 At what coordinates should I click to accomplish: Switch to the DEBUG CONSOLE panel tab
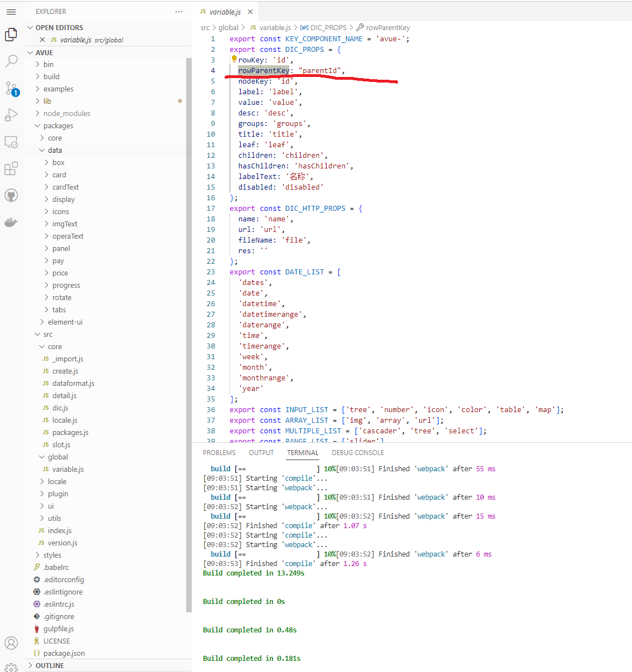click(x=357, y=452)
